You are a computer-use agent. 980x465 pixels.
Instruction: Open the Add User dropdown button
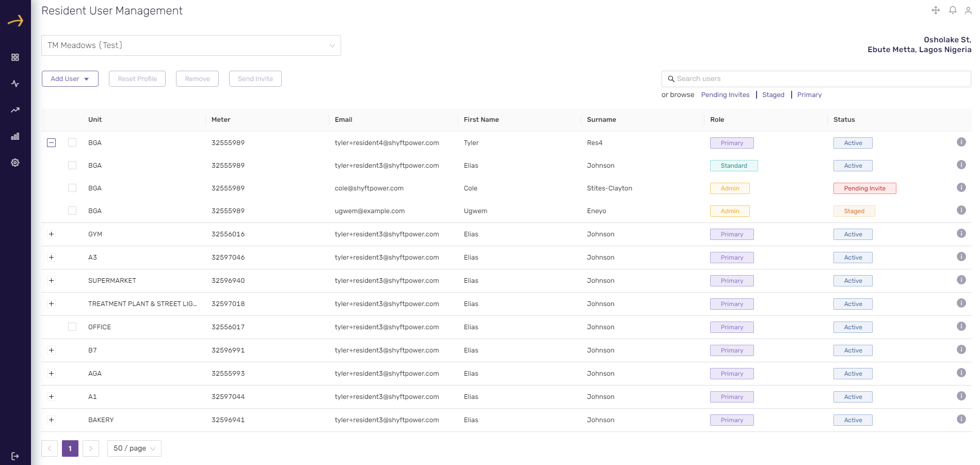(70, 79)
